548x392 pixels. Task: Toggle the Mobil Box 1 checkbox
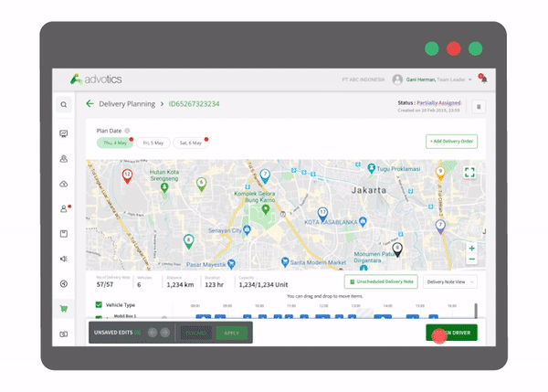(99, 316)
